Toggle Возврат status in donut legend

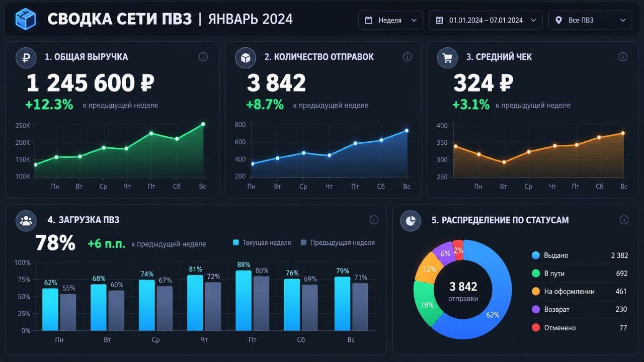[580, 310]
